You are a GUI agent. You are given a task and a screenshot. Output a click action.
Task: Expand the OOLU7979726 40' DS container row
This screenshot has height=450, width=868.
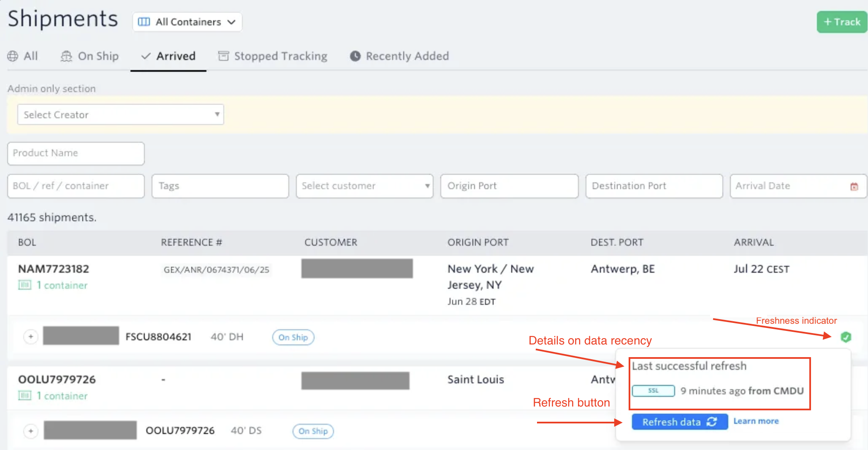click(x=30, y=431)
